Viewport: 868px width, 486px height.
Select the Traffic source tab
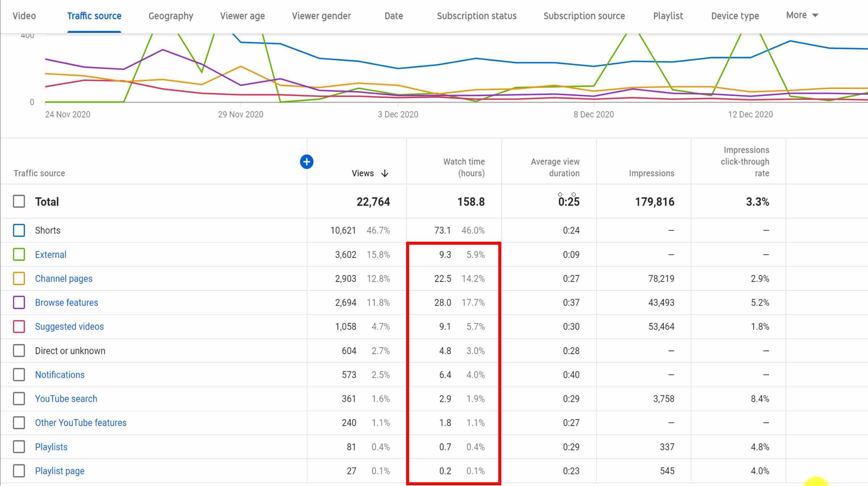[x=94, y=16]
